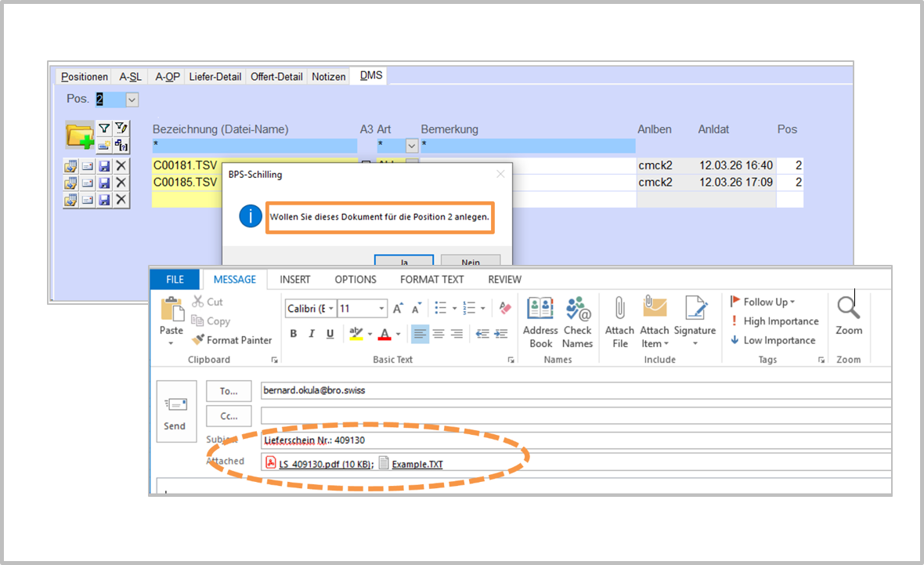Screen dimensions: 924x565
Task: Mark the message as High Importance
Action: pos(774,321)
